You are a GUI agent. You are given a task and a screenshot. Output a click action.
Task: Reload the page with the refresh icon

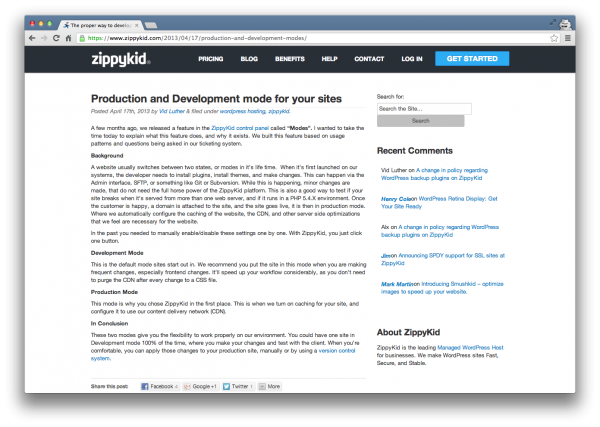56,38
